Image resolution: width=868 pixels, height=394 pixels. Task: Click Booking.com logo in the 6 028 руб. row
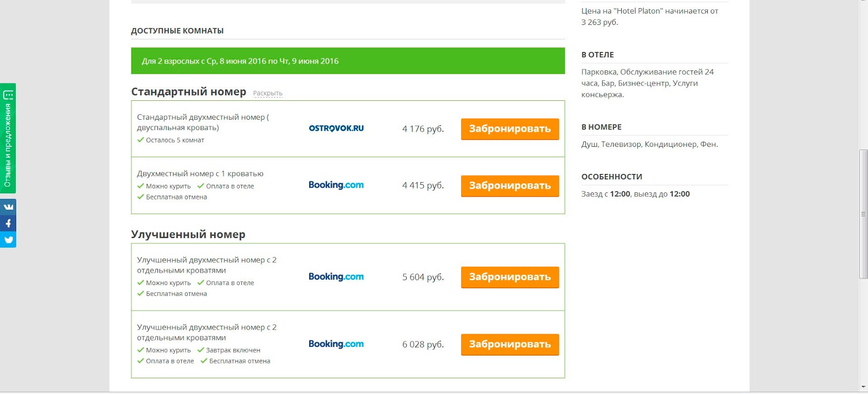click(x=336, y=344)
